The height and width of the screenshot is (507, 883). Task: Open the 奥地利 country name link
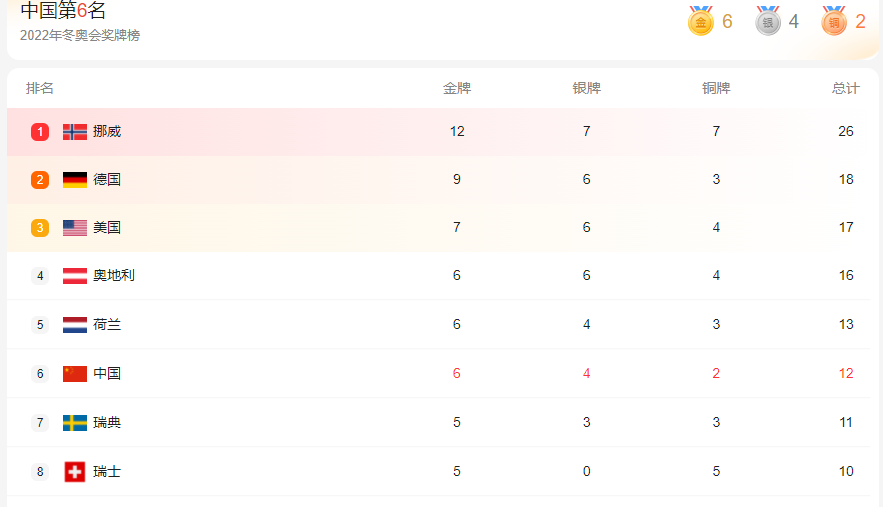114,275
